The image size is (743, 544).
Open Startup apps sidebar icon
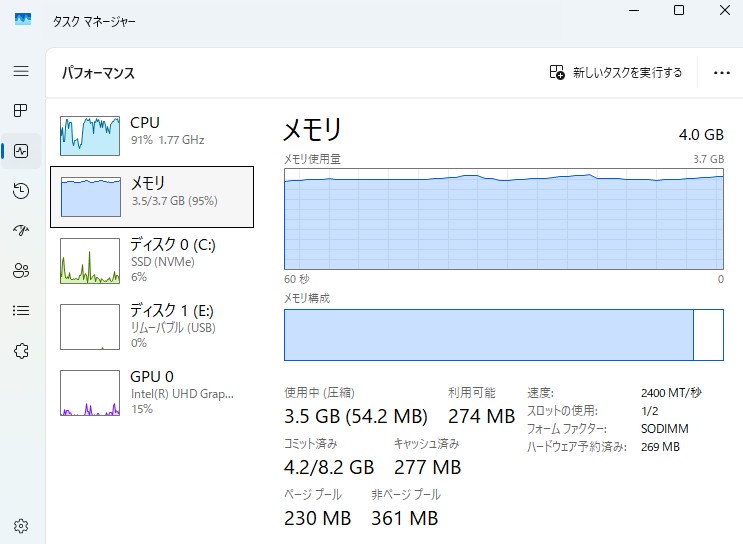(x=21, y=231)
